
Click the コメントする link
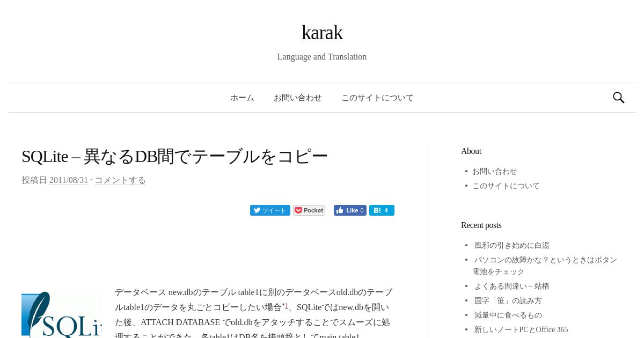pyautogui.click(x=120, y=180)
